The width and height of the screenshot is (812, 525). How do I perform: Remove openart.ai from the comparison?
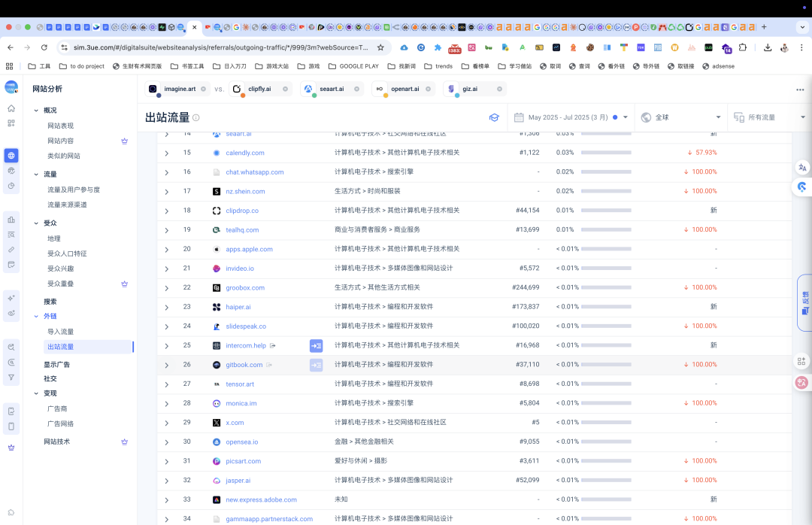(429, 90)
